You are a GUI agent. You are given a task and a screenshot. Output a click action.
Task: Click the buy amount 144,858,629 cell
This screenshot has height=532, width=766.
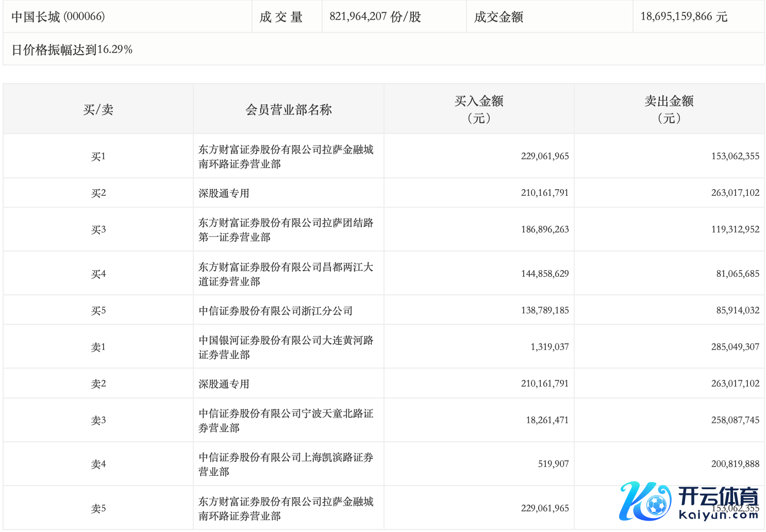(544, 274)
